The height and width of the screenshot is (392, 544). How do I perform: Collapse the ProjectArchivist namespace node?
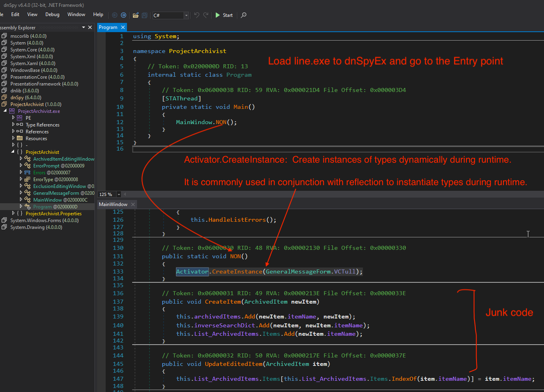tap(13, 152)
